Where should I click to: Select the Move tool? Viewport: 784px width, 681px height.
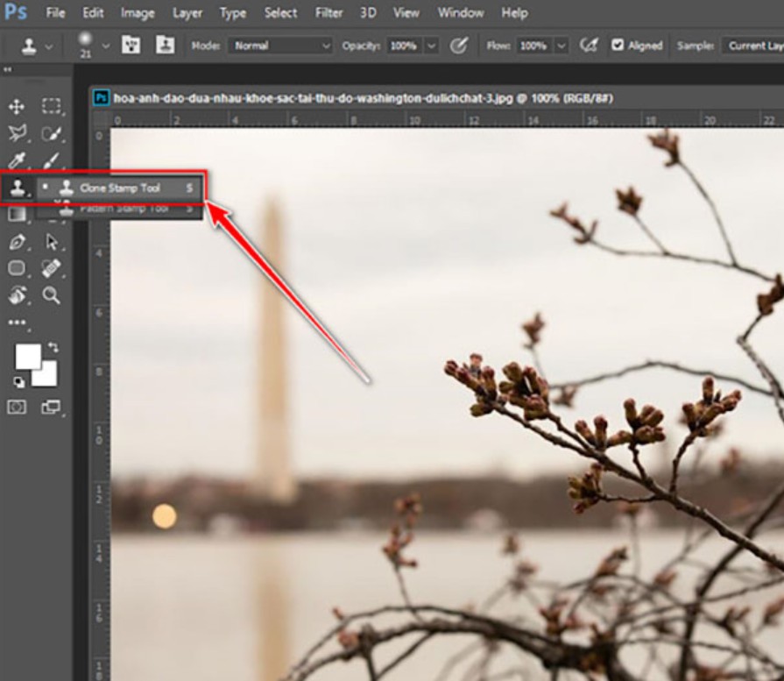click(16, 107)
